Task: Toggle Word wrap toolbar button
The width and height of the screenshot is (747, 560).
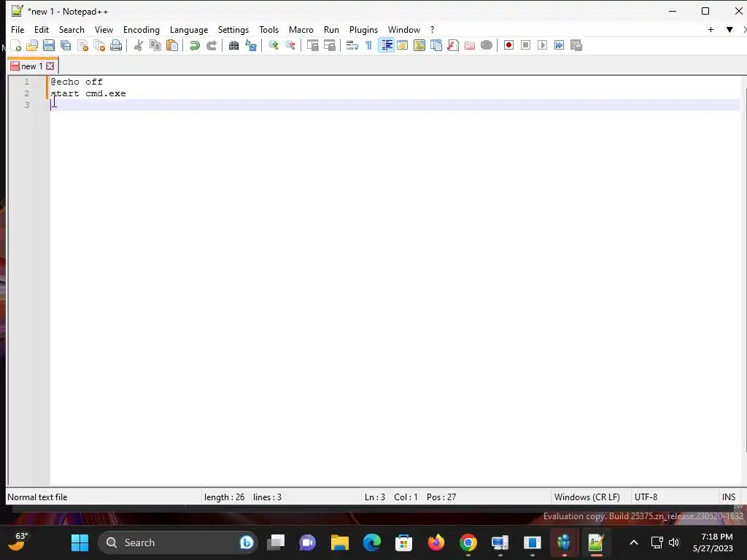Action: (x=352, y=46)
